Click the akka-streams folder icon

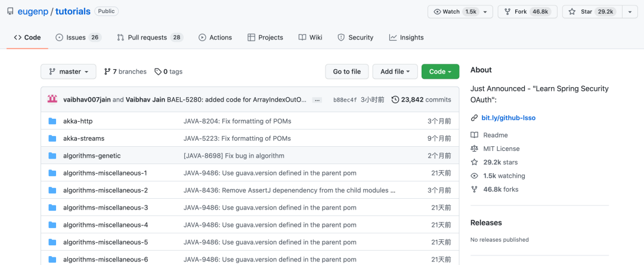52,138
